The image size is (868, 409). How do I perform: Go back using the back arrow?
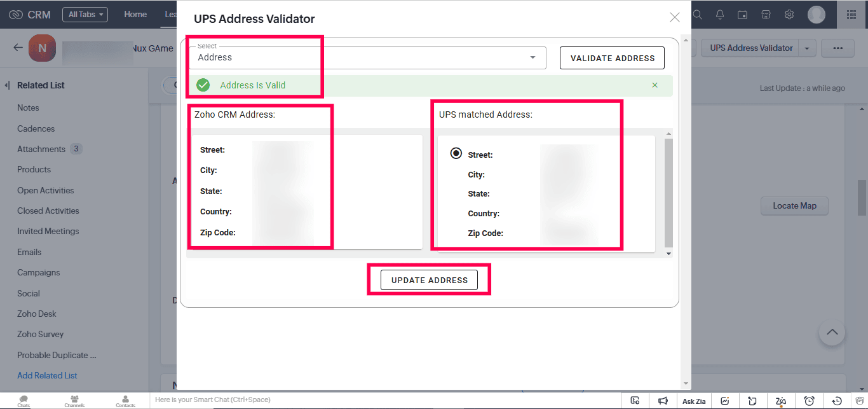(18, 48)
